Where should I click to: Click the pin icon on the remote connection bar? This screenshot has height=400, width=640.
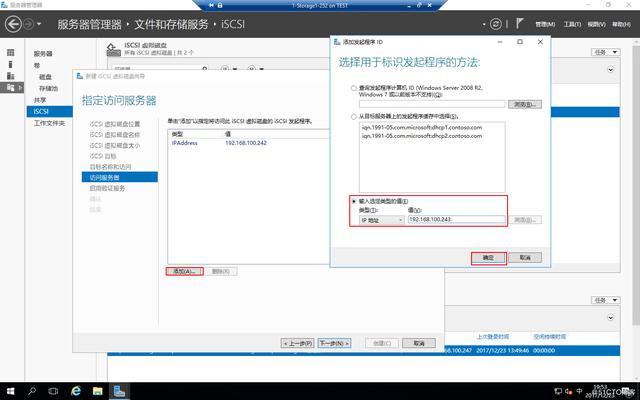click(x=211, y=5)
